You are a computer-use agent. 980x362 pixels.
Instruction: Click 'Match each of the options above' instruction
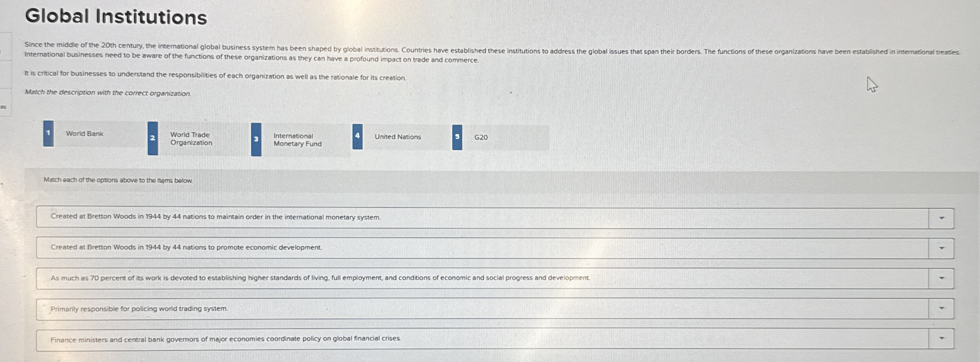(x=118, y=180)
